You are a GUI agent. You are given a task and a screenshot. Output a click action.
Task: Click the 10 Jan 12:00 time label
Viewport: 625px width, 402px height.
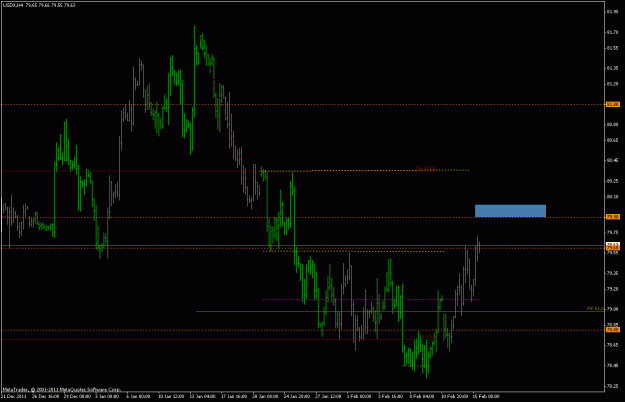pos(171,396)
